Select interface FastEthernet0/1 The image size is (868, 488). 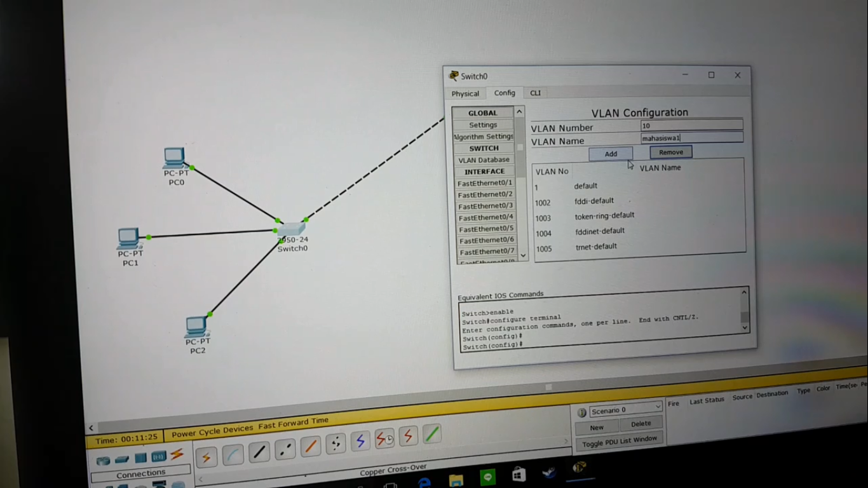point(485,183)
